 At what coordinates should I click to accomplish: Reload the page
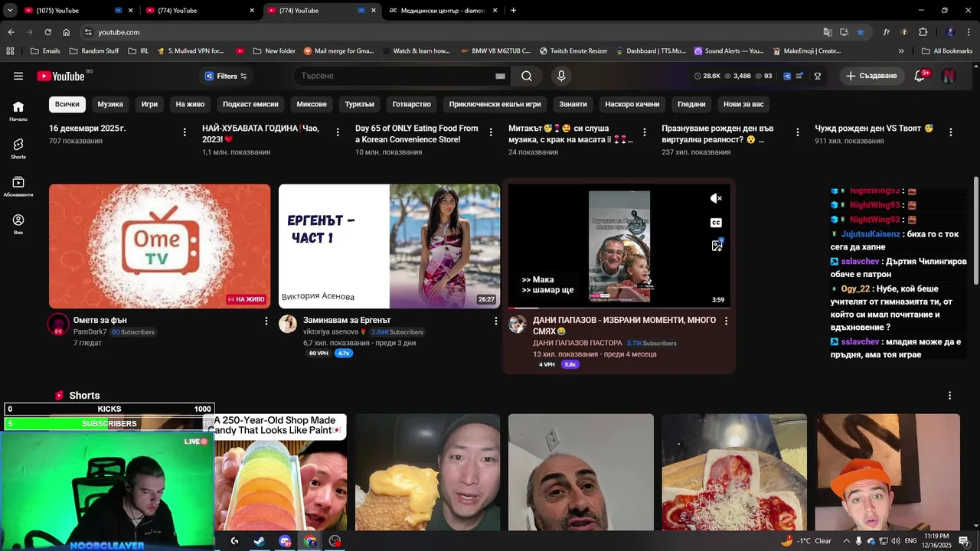pos(47,32)
